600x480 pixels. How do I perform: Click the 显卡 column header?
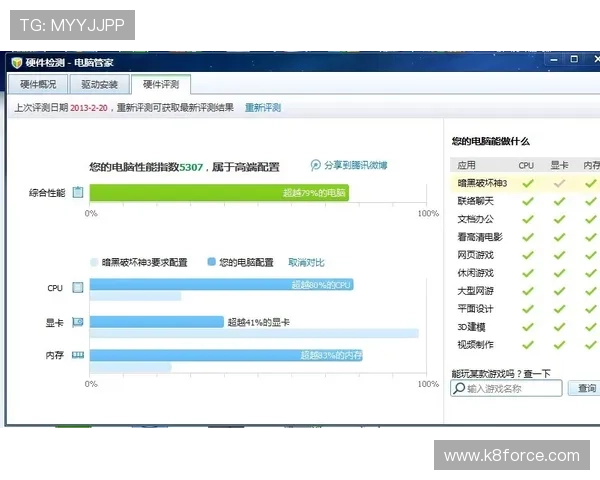pos(559,165)
